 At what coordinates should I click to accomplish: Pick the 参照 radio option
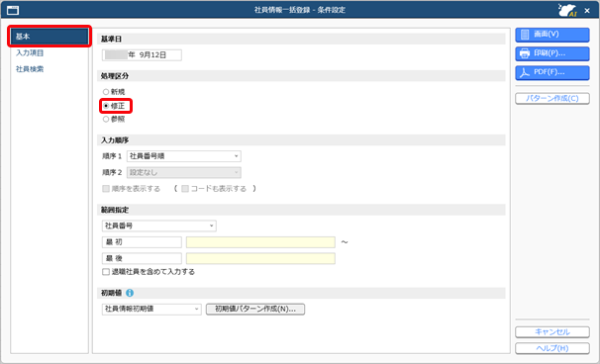click(114, 119)
